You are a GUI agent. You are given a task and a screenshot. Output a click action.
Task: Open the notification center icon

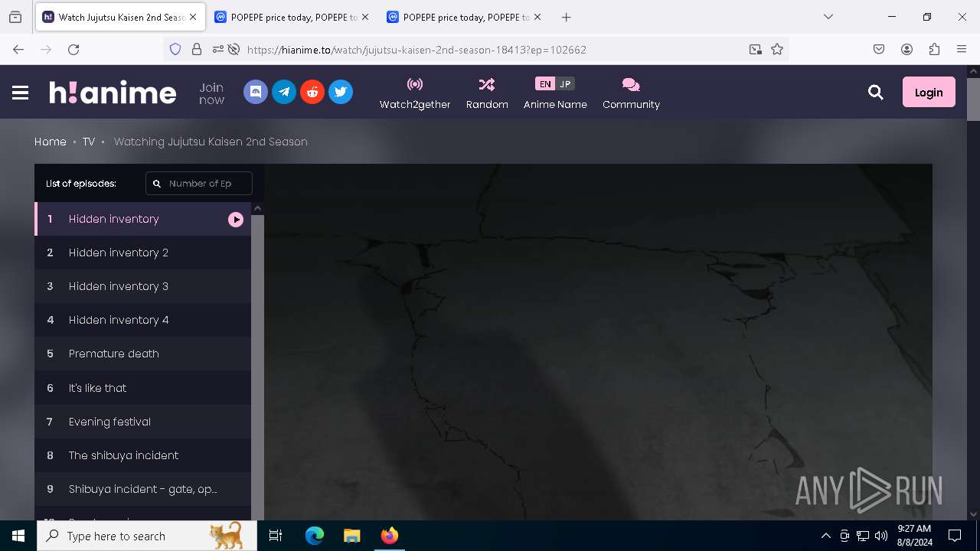(x=955, y=536)
